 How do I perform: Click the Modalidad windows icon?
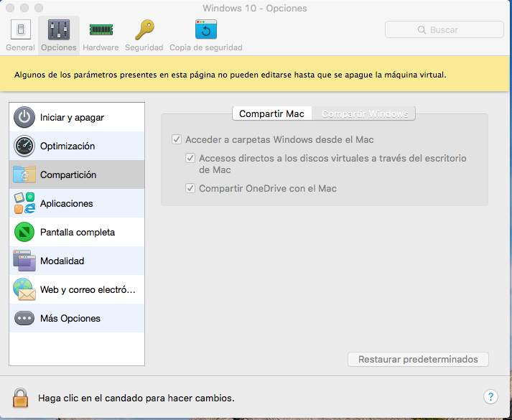[24, 261]
